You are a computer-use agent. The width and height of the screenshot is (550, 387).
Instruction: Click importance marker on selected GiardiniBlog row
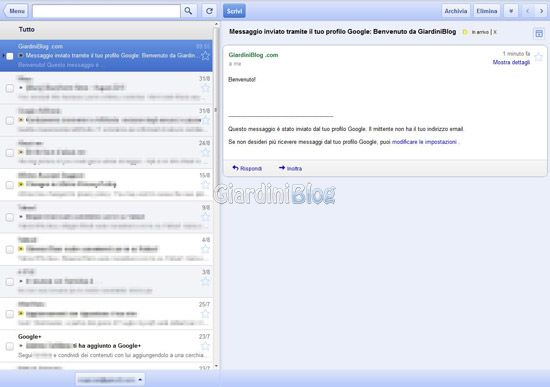click(x=21, y=55)
